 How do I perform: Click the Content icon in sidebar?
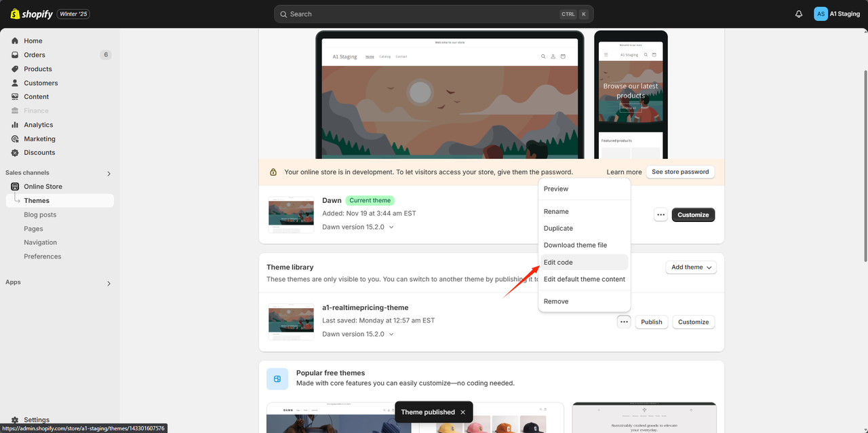[x=15, y=96]
